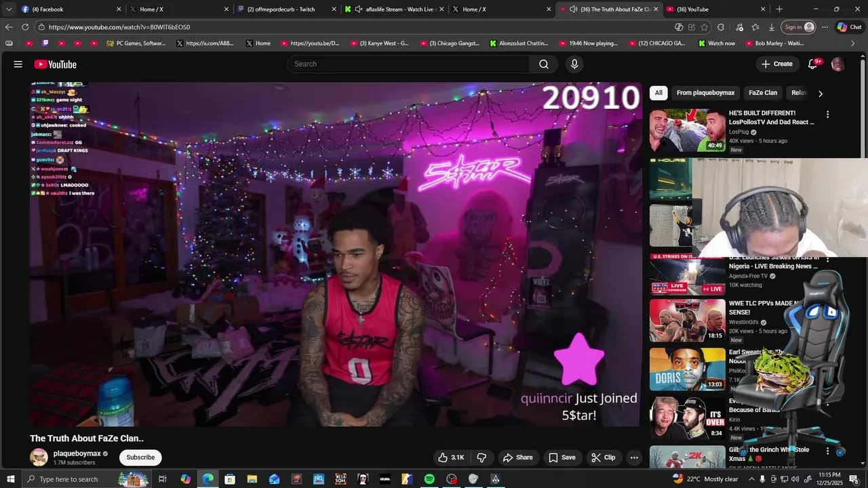Go to YouTube home via logo
This screenshot has height=488, width=868.
pos(56,64)
